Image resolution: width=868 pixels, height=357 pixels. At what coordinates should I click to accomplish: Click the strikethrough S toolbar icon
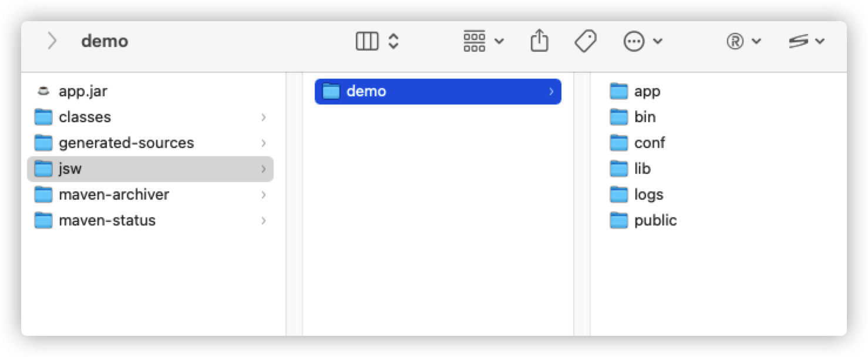pos(799,41)
